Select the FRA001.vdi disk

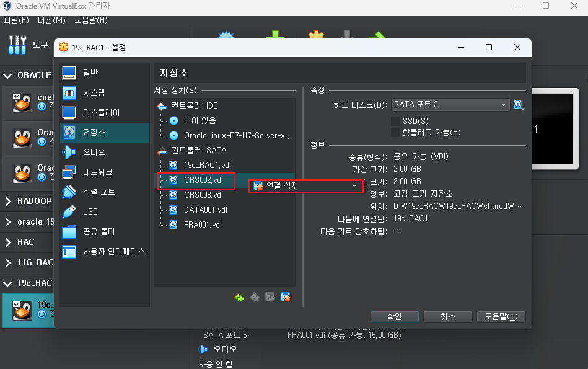pos(203,225)
